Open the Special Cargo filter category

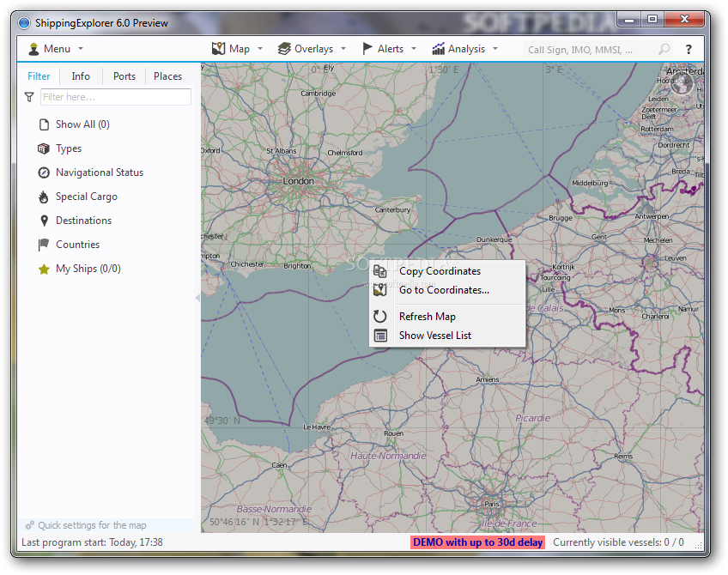[87, 197]
